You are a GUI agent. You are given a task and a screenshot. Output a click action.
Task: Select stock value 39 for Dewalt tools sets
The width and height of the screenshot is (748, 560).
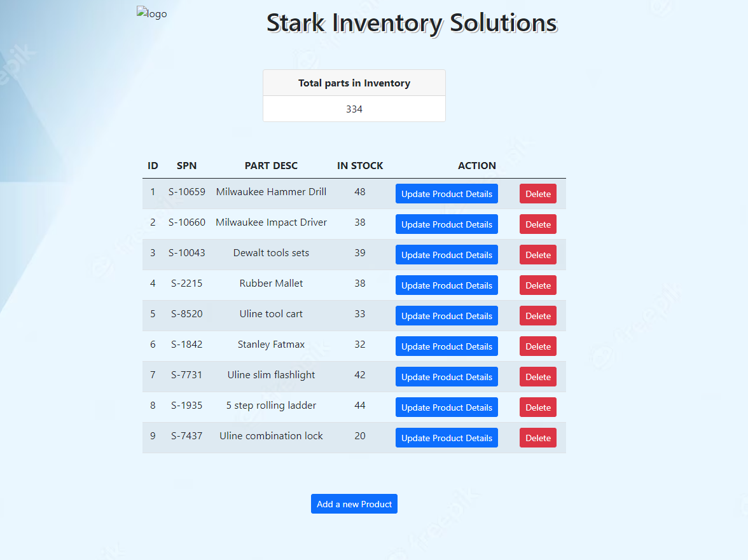click(360, 252)
